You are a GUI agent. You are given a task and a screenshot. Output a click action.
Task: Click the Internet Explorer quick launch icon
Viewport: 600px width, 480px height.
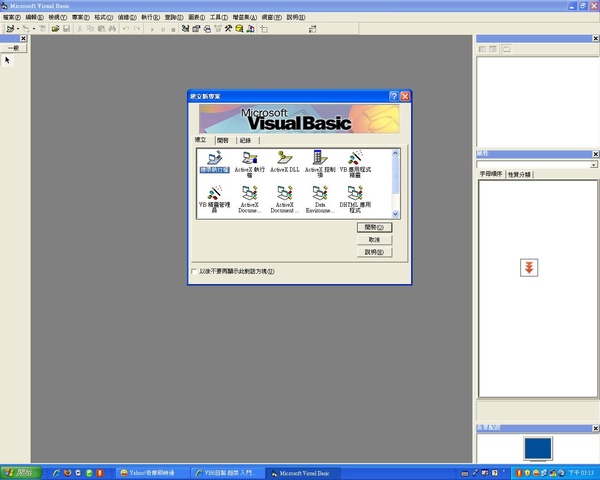click(x=57, y=473)
